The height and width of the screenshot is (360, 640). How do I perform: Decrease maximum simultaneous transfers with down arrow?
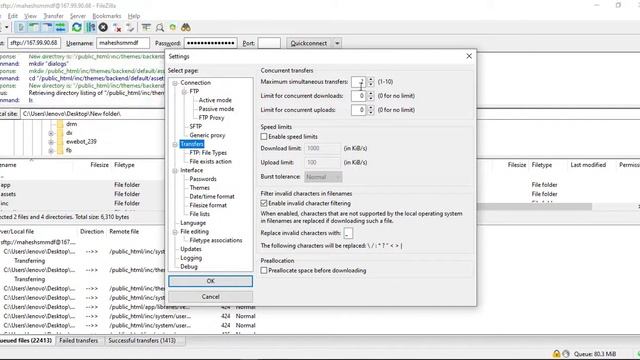(x=371, y=84)
